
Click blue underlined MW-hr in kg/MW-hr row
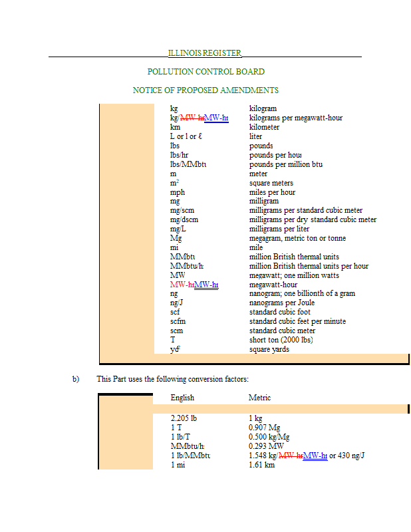216,118
